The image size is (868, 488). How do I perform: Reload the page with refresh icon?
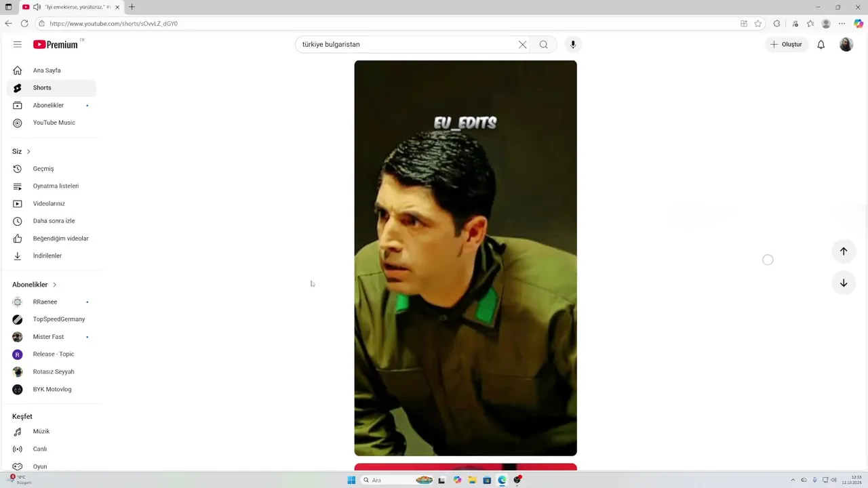point(24,24)
